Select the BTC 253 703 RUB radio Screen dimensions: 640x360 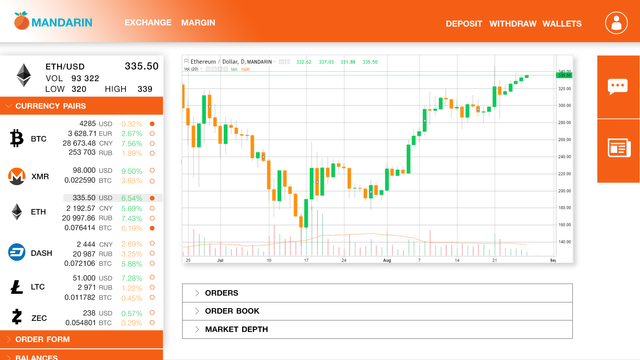tap(152, 153)
